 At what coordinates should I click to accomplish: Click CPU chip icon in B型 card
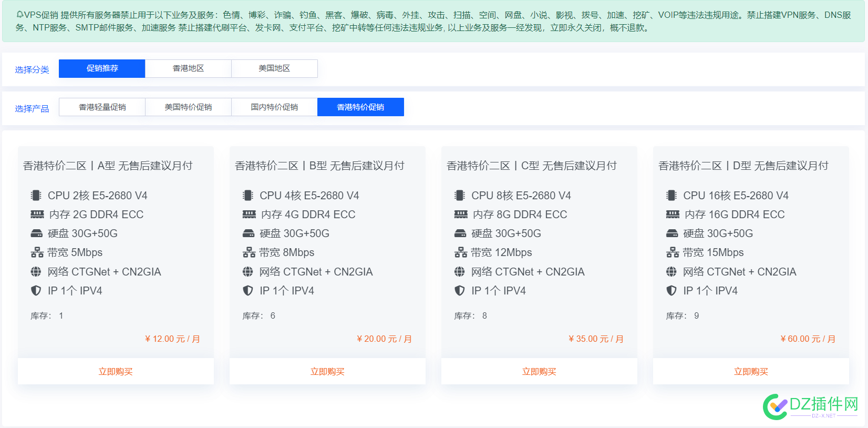pyautogui.click(x=247, y=196)
